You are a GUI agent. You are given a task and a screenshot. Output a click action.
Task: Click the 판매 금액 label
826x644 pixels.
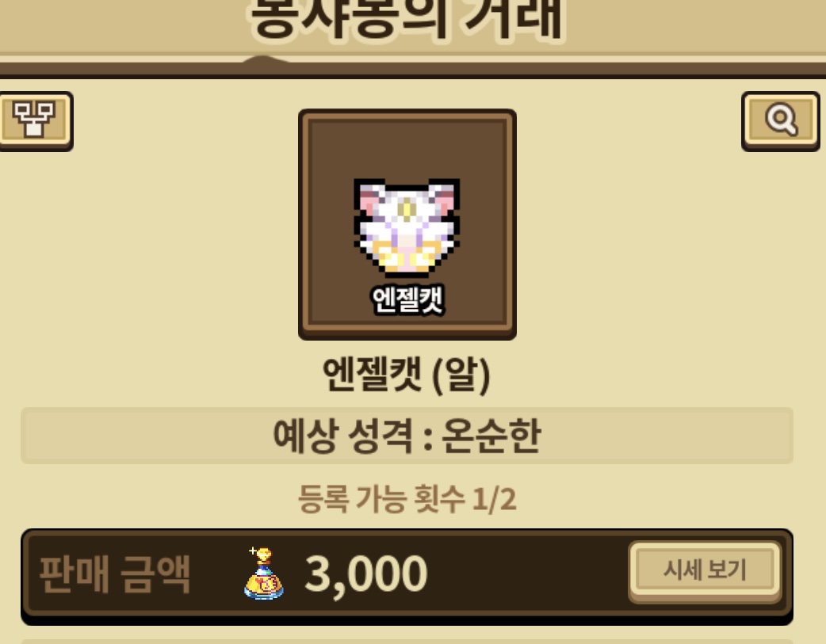click(114, 574)
